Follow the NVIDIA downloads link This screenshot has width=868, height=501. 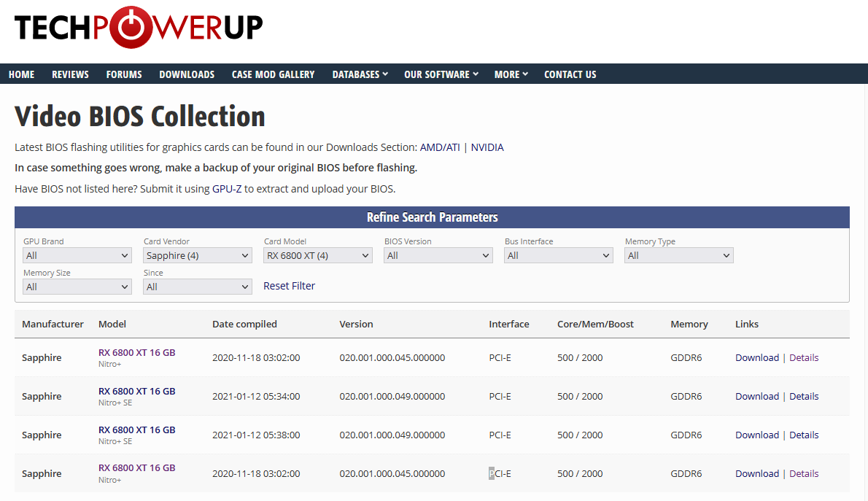[487, 147]
